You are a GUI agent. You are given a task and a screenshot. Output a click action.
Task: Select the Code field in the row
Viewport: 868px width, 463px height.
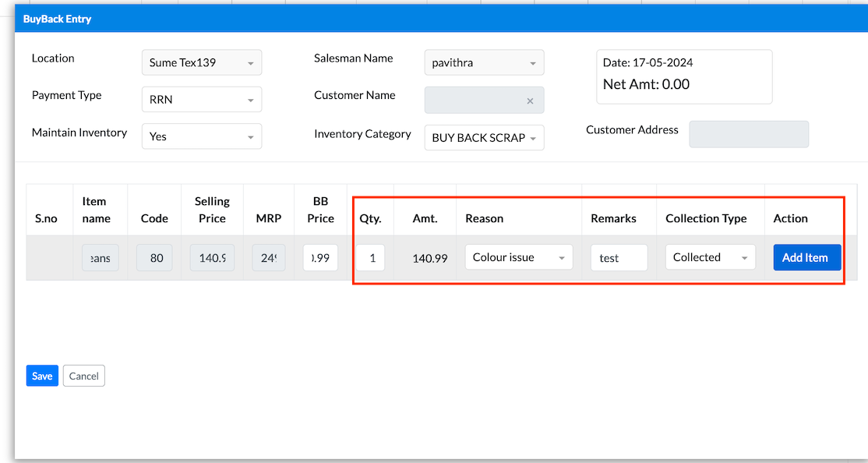click(x=155, y=258)
